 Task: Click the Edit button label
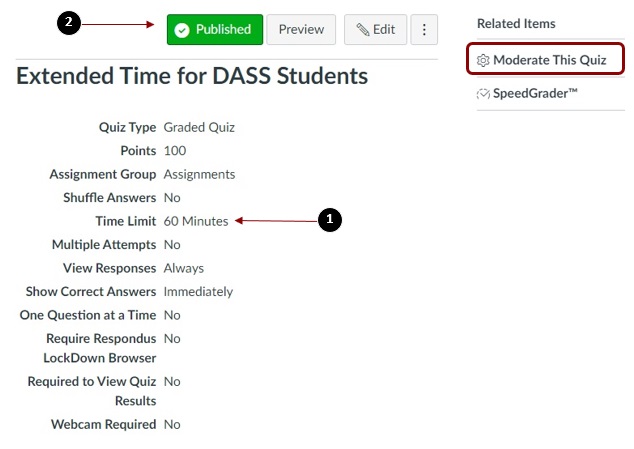(384, 30)
